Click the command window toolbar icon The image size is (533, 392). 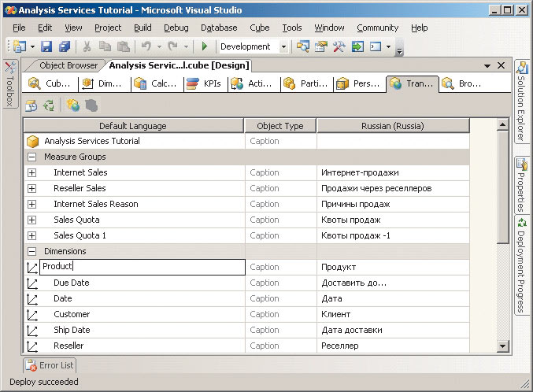point(376,46)
